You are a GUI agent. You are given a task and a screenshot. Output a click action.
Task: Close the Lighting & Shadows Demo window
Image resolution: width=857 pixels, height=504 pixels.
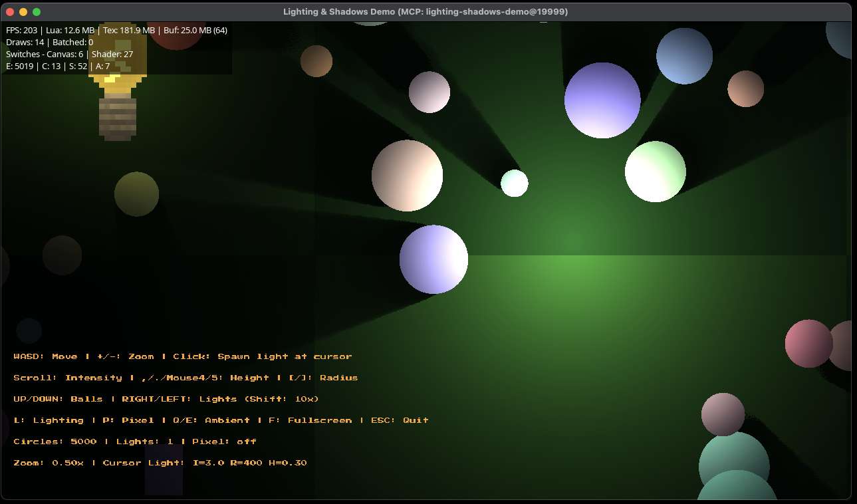[10, 12]
